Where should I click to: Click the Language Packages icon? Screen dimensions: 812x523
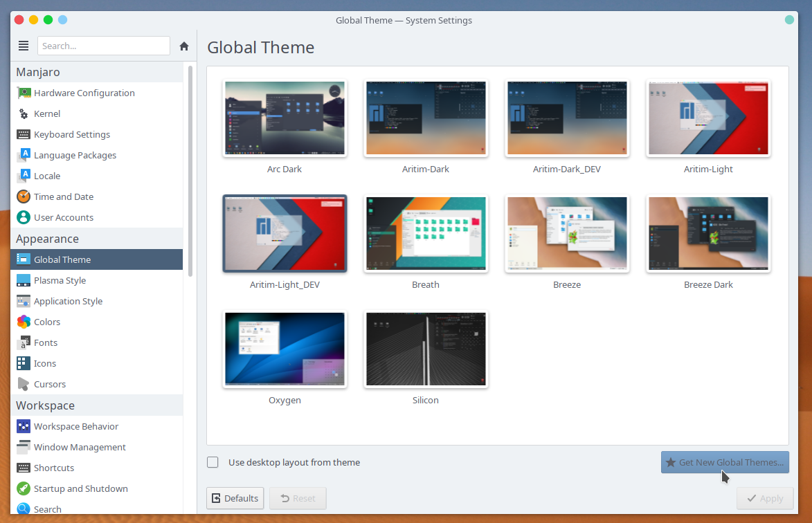tap(24, 155)
